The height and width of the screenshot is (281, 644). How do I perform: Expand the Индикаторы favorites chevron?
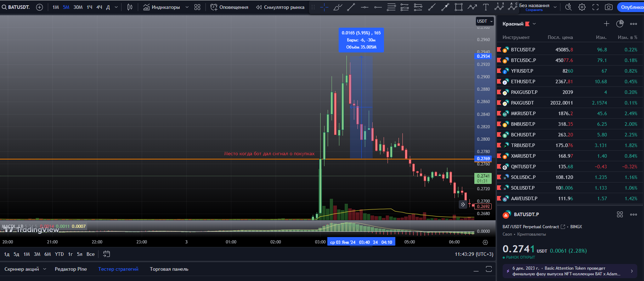[x=187, y=7]
